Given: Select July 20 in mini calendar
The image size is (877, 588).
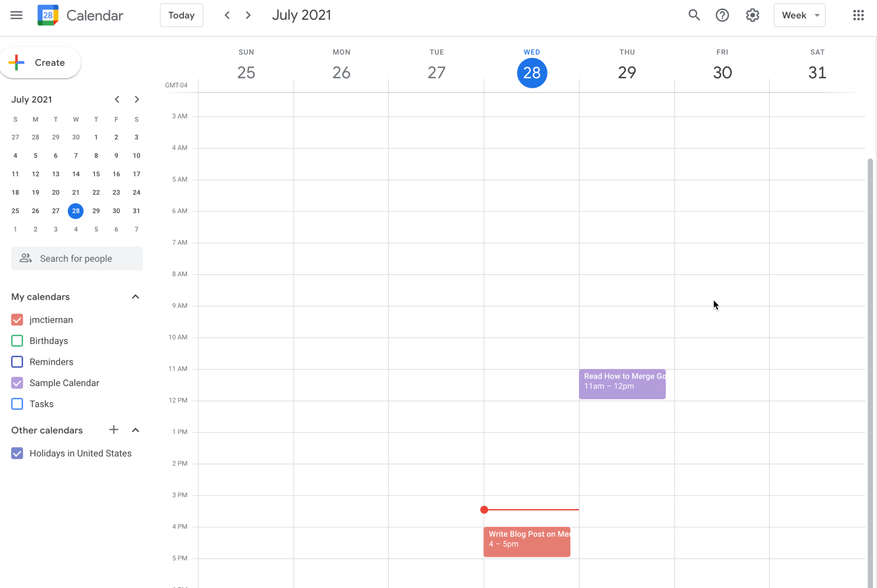Looking at the screenshot, I should [56, 192].
